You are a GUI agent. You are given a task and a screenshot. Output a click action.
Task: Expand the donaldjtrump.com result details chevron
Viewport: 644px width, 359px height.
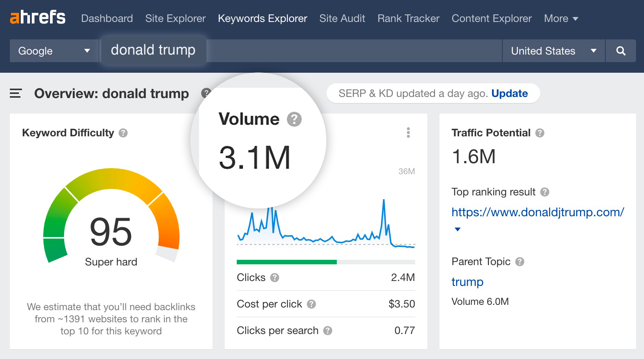coord(457,229)
